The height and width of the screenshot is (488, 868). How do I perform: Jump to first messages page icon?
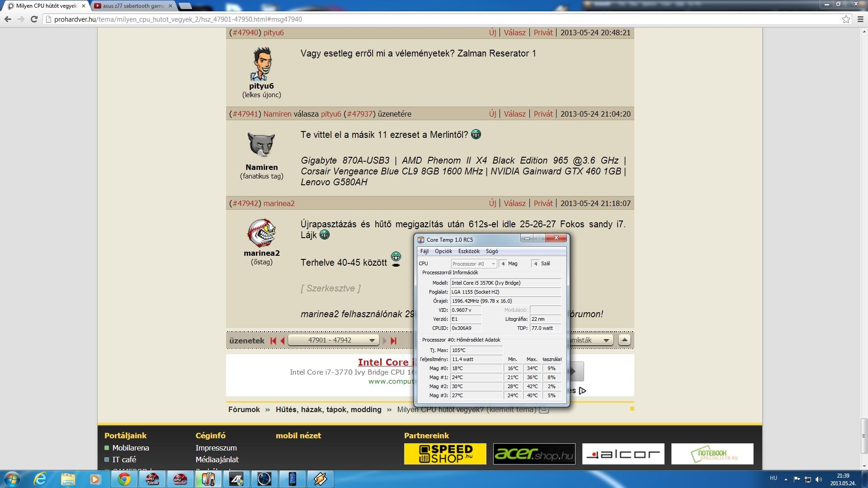(x=273, y=341)
